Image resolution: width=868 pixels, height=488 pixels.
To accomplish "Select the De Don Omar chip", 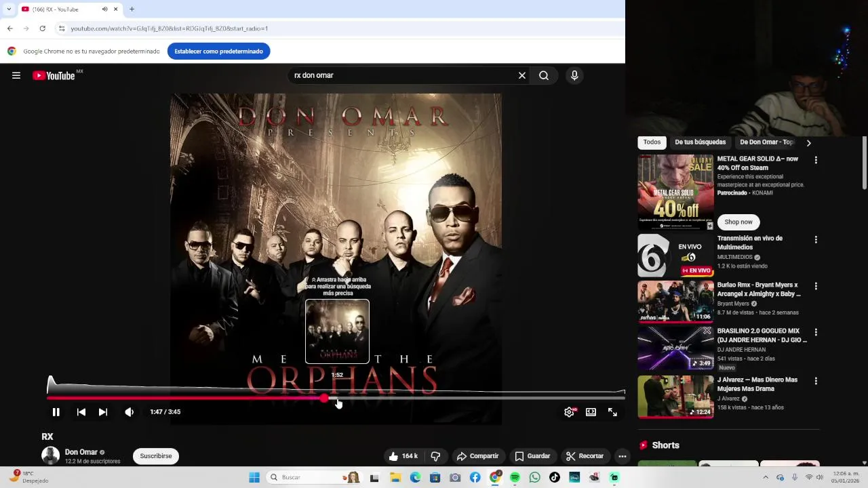I will 767,142.
